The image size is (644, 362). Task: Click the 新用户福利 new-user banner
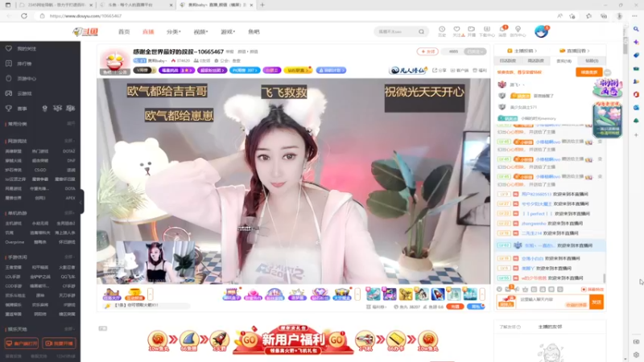(x=293, y=339)
